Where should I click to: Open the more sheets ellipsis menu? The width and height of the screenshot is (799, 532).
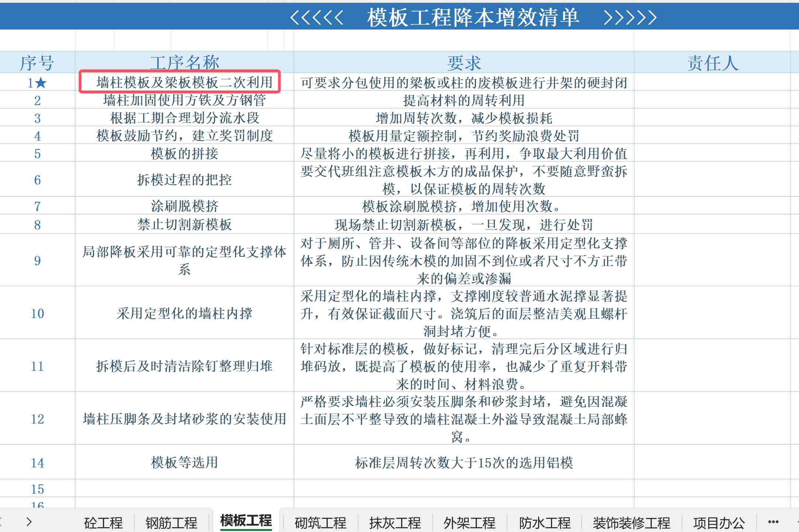(773, 522)
